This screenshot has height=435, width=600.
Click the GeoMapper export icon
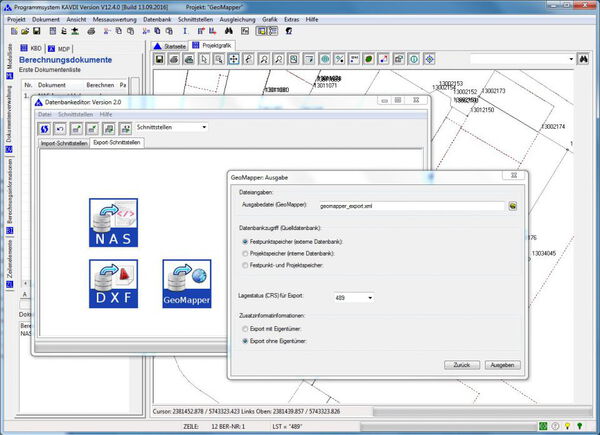[186, 283]
